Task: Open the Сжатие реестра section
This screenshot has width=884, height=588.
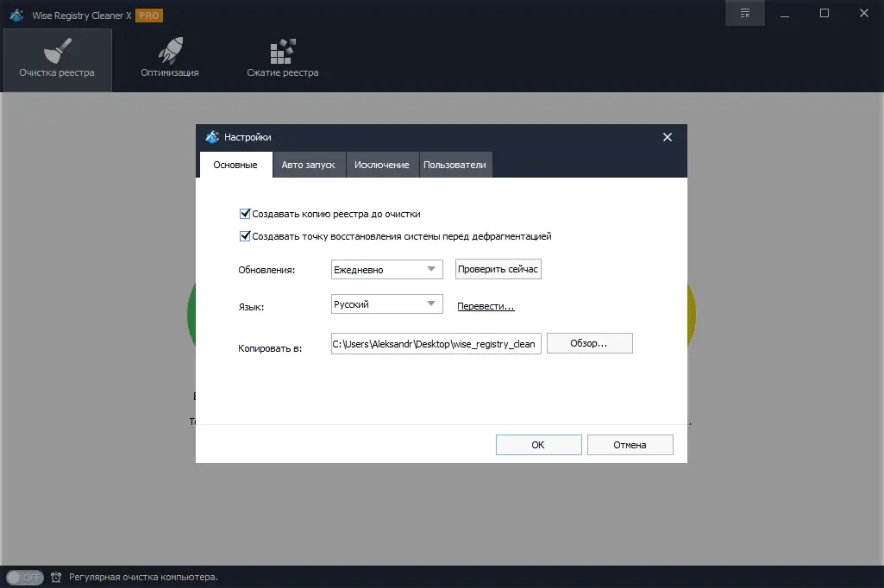Action: pyautogui.click(x=283, y=59)
